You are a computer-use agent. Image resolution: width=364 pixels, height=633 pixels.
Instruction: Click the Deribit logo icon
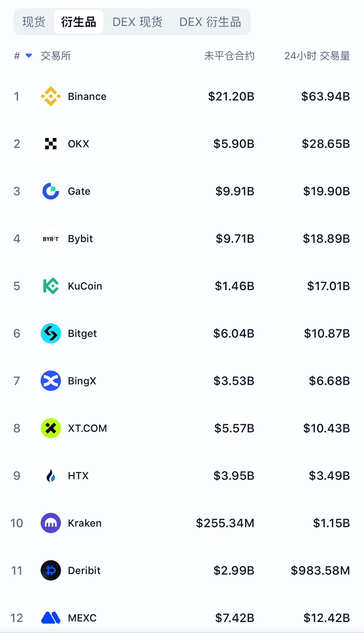click(x=51, y=571)
